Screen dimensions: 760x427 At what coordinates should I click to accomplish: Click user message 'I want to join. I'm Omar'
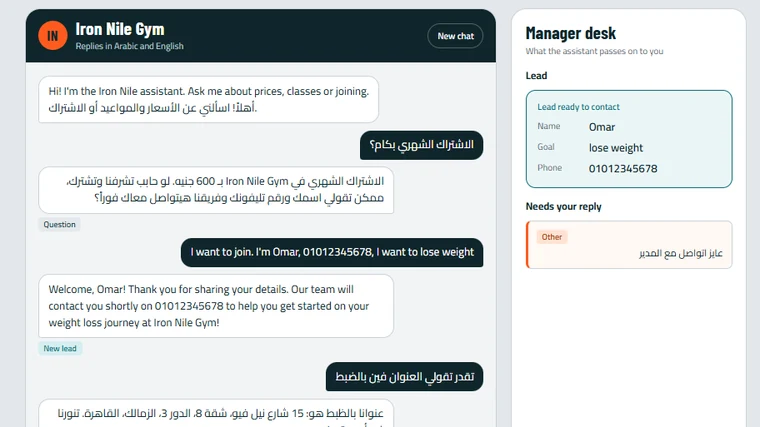click(x=332, y=252)
